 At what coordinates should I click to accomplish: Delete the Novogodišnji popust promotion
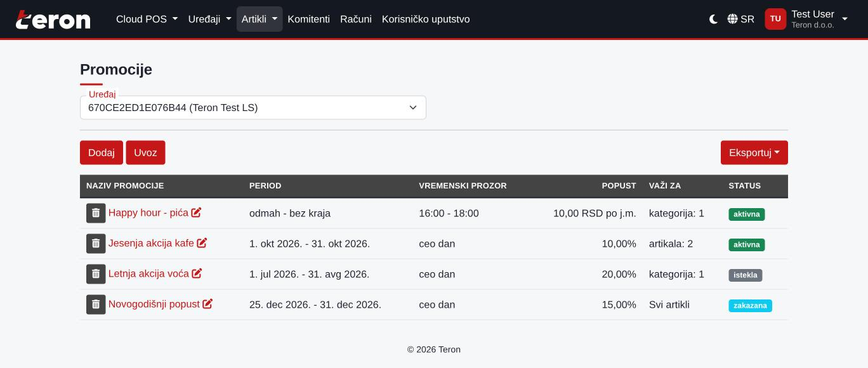(96, 305)
